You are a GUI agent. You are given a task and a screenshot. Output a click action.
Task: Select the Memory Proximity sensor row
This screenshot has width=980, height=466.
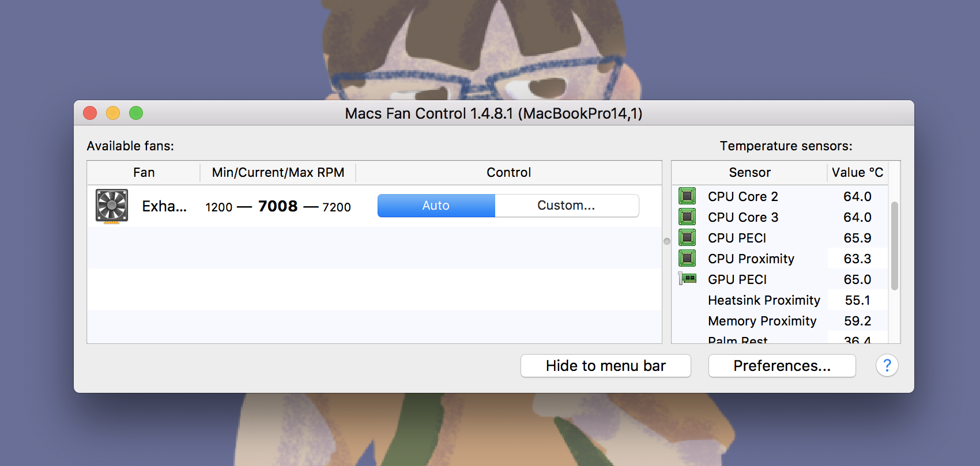[x=780, y=321]
